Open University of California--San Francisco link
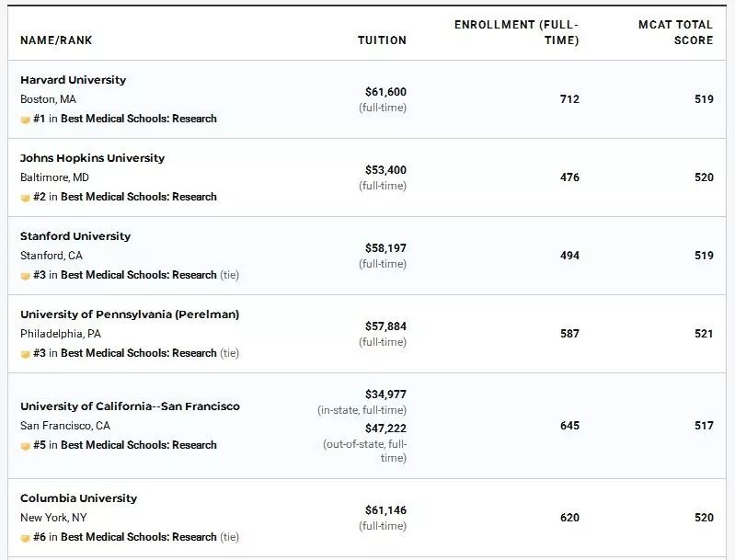The width and height of the screenshot is (735, 560). [130, 406]
